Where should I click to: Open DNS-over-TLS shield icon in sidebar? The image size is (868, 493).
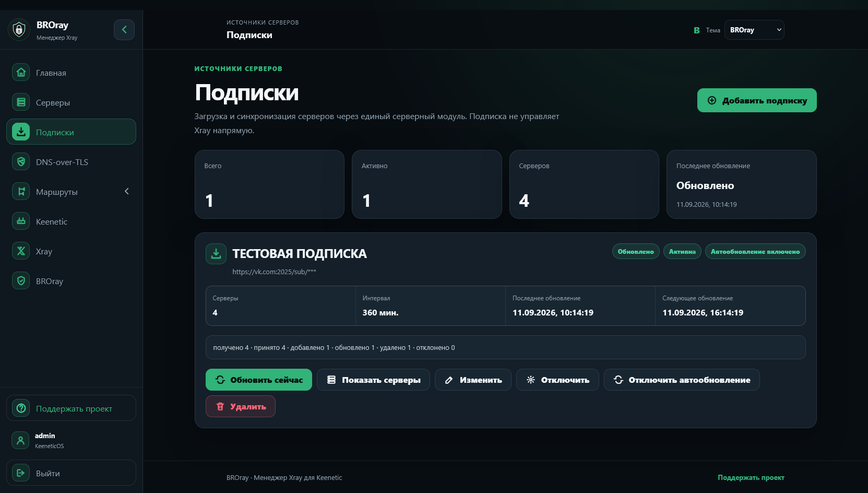[x=21, y=162]
